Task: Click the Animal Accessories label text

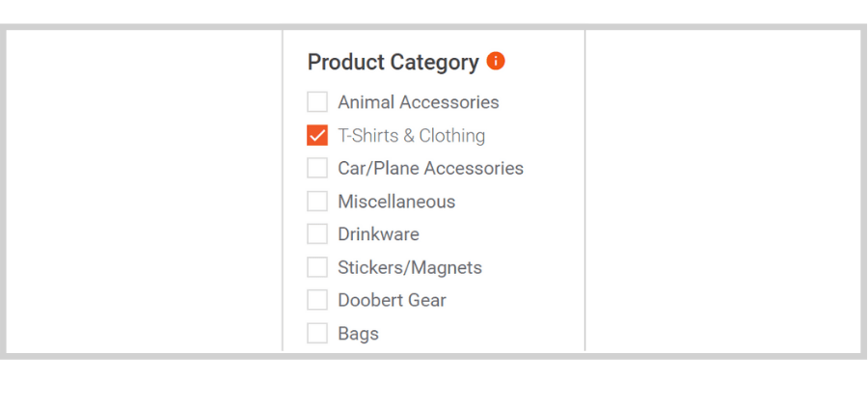Action: [x=419, y=102]
